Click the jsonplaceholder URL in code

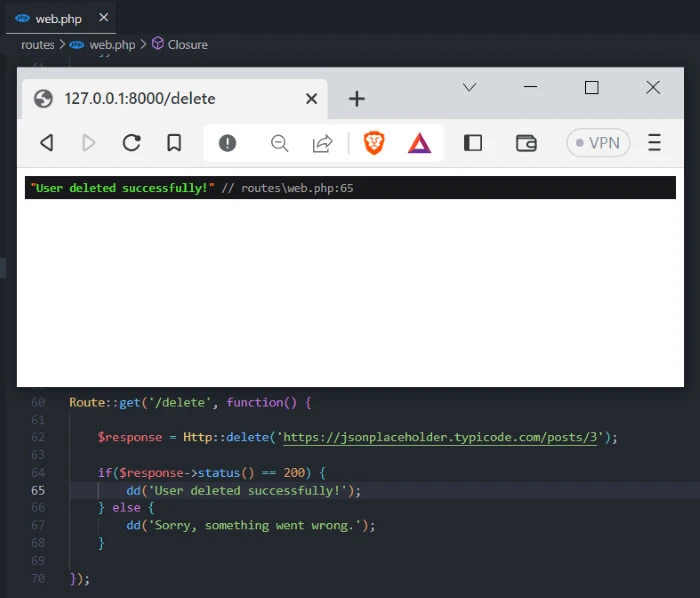pyautogui.click(x=444, y=437)
